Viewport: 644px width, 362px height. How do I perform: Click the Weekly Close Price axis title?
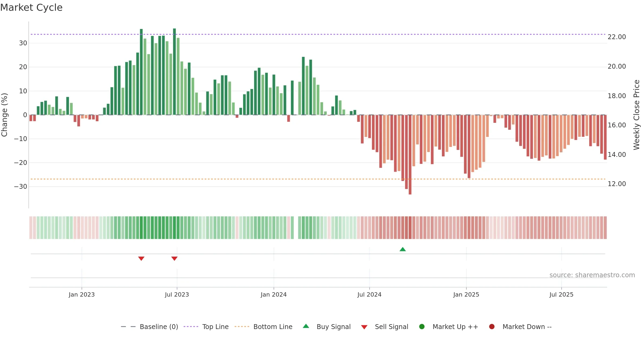[636, 115]
